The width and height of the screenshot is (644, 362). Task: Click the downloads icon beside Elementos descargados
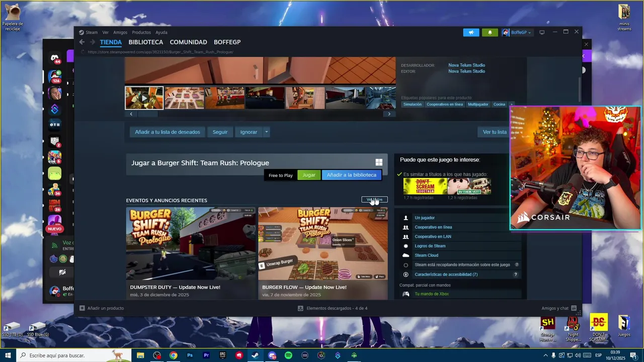pyautogui.click(x=300, y=308)
